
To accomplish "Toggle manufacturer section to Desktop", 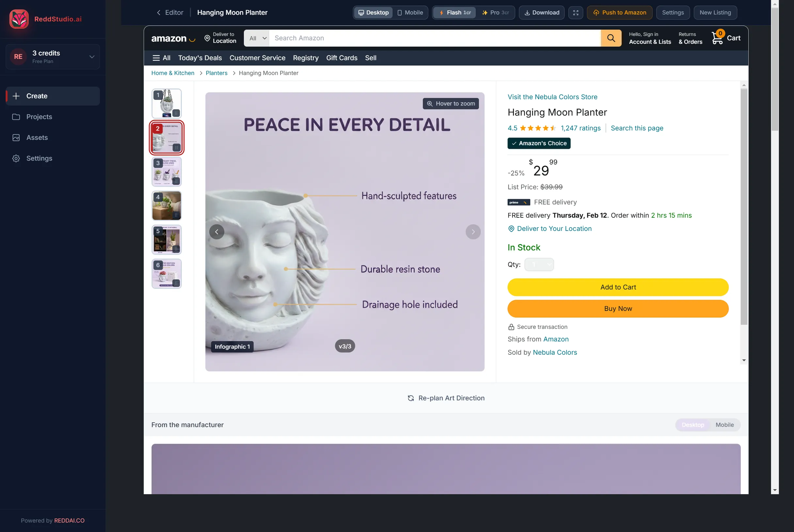I will (693, 425).
